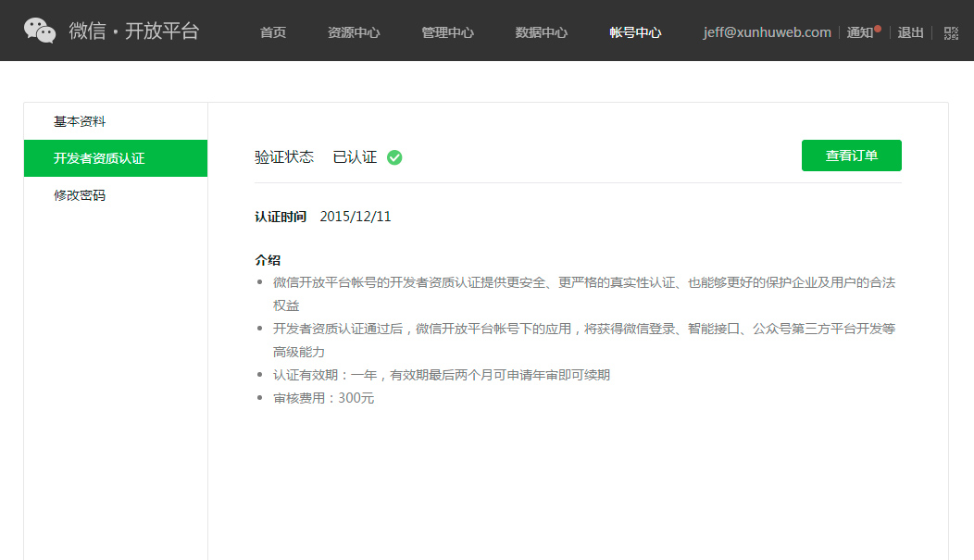The width and height of the screenshot is (974, 560).
Task: Click the 验证状态 label
Action: click(x=284, y=157)
